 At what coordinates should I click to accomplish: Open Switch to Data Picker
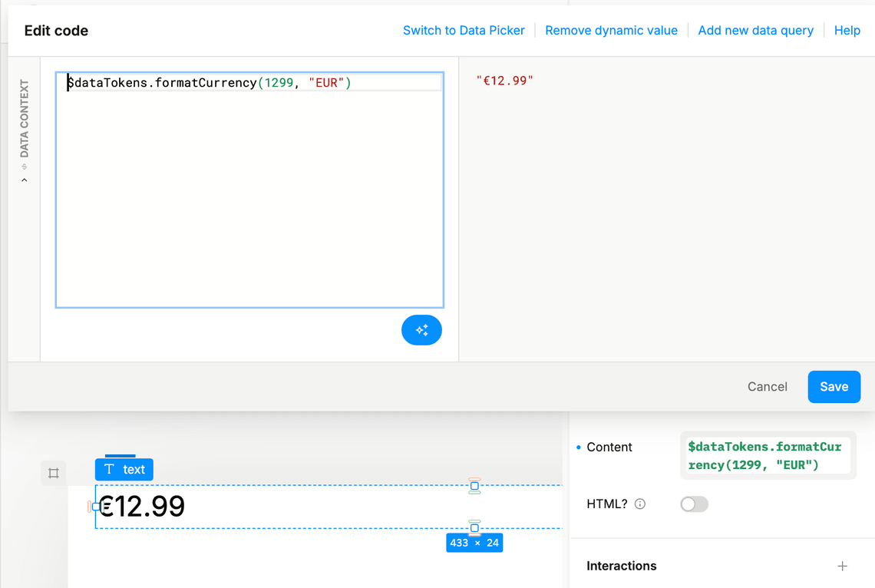[x=464, y=30]
